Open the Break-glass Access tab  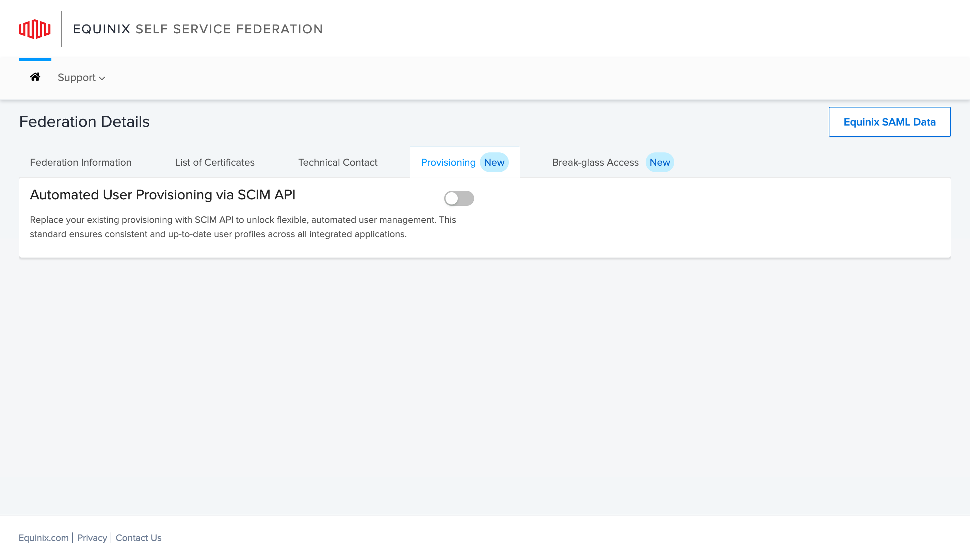coord(613,162)
